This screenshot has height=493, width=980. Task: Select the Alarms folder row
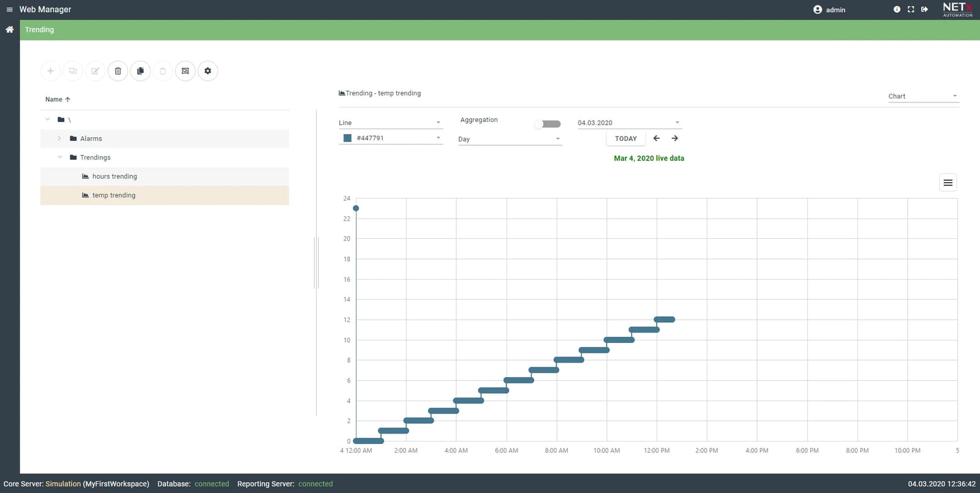click(165, 138)
